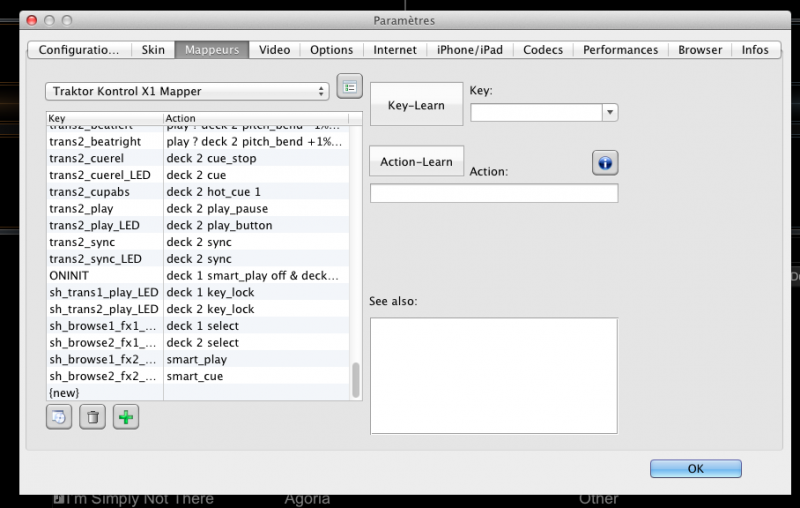Click the Key-Learn button

(416, 105)
